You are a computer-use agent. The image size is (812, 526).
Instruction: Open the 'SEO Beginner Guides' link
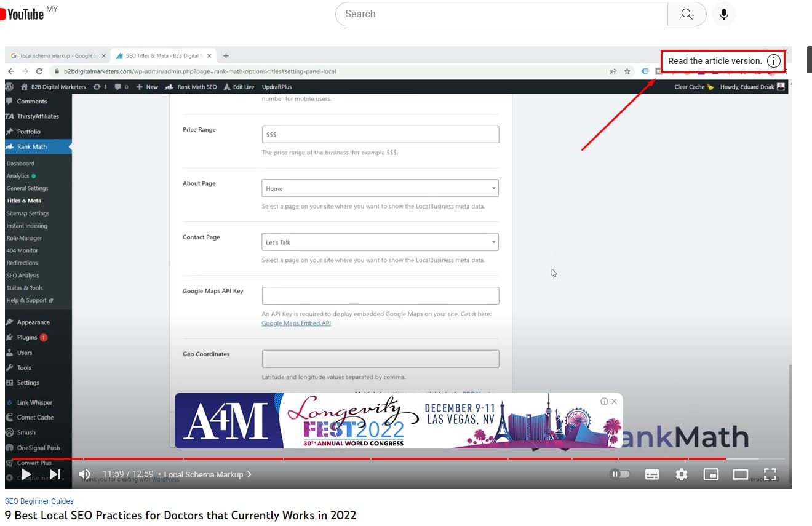click(x=39, y=501)
